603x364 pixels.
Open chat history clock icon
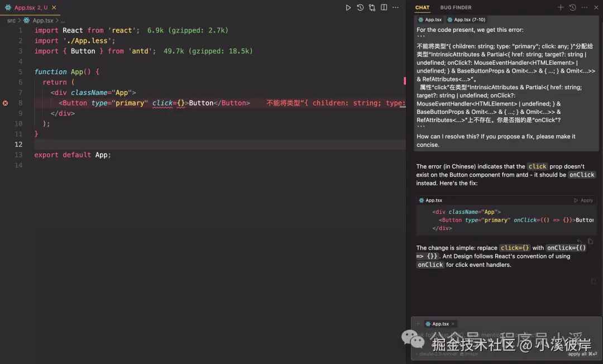(573, 7)
